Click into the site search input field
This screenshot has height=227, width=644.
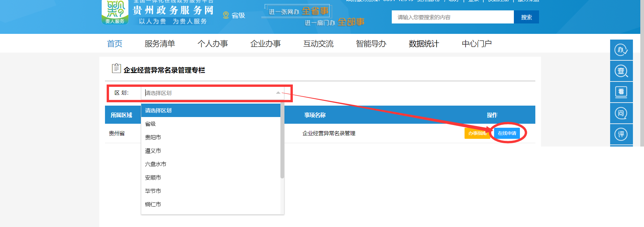(452, 17)
